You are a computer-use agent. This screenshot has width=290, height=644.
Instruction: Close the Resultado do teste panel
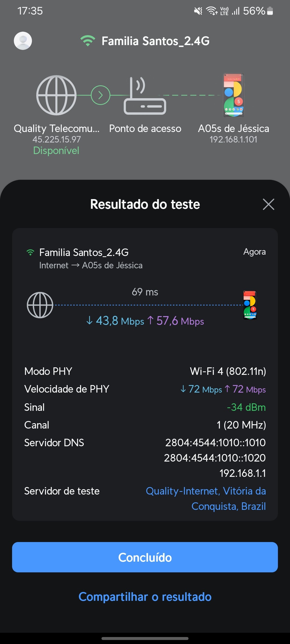click(x=268, y=204)
